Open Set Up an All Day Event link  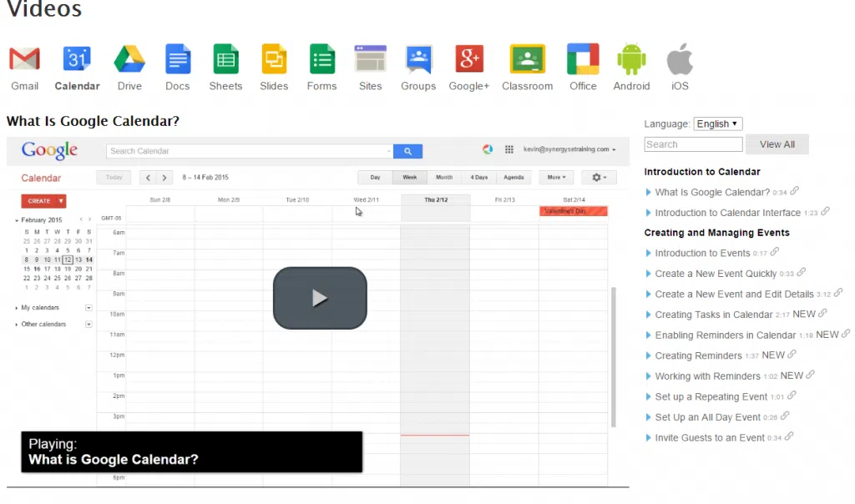(707, 417)
